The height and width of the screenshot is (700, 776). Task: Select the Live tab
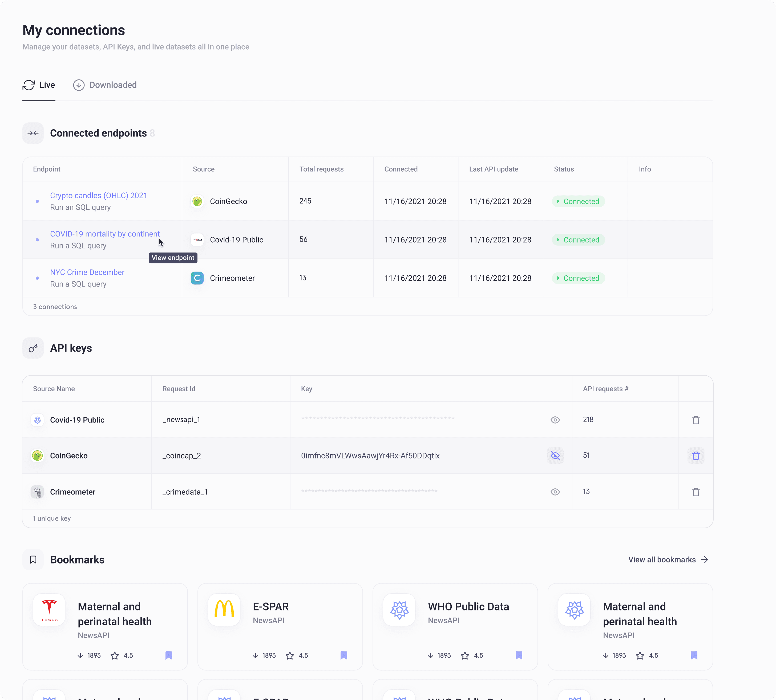click(39, 85)
